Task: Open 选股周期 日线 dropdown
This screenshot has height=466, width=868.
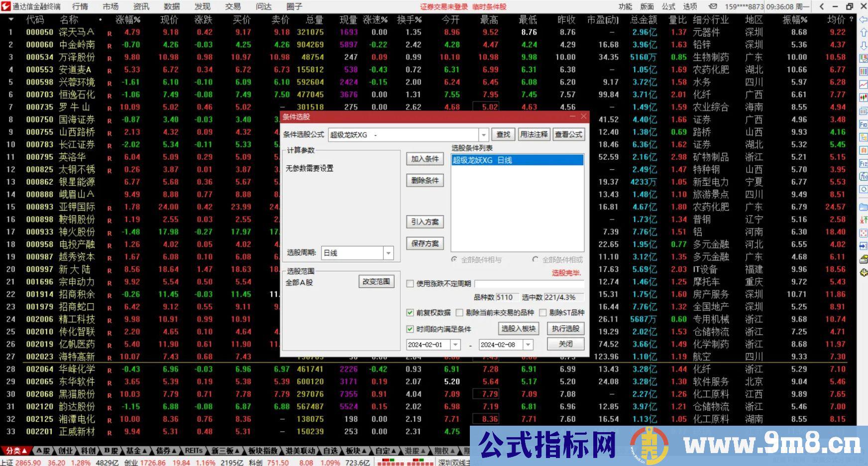Action: [x=389, y=253]
